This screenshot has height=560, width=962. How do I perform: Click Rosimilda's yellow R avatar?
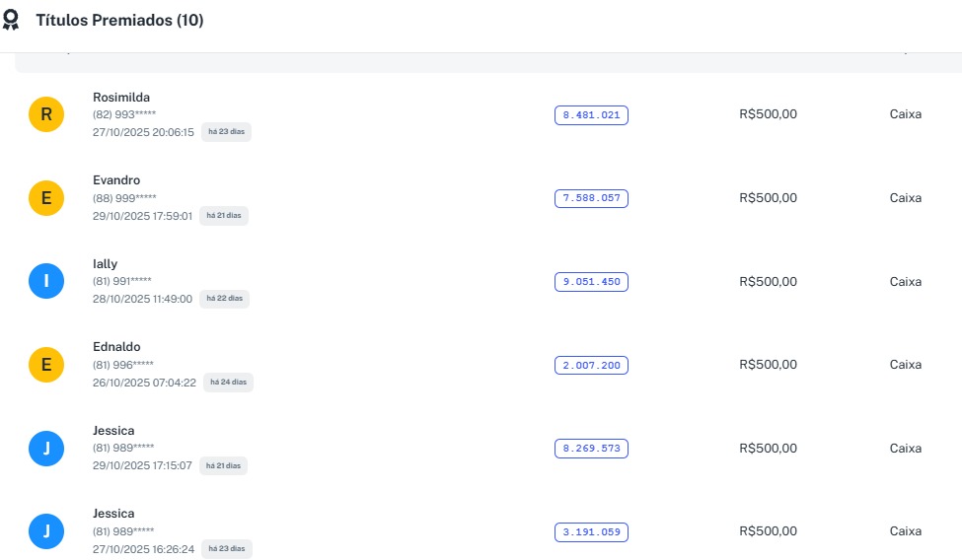tap(46, 115)
